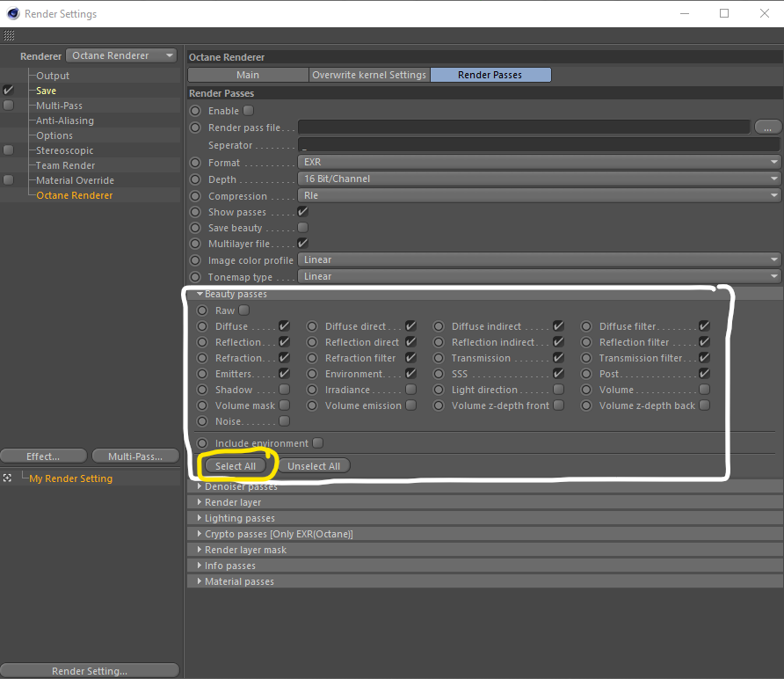Expand the Info passes section

[200, 566]
